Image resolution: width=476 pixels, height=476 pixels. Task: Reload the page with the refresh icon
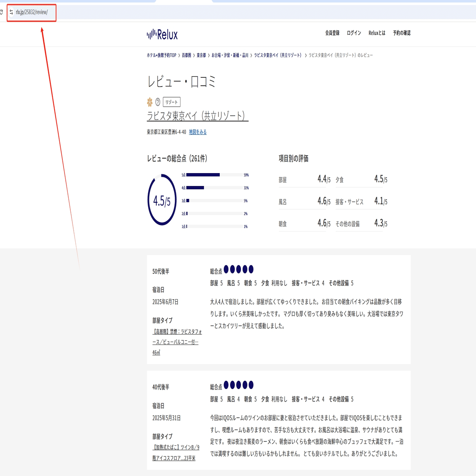(1, 12)
